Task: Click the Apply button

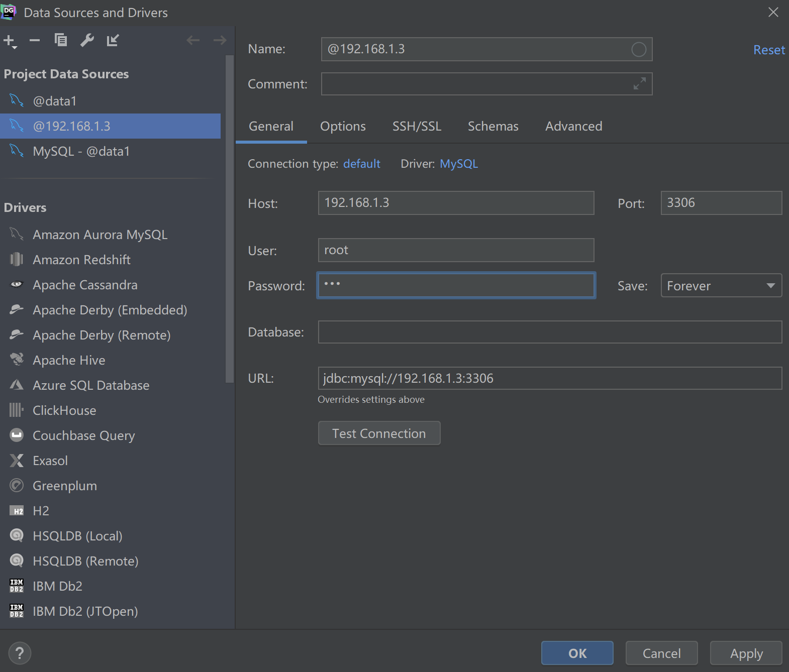Action: (746, 653)
